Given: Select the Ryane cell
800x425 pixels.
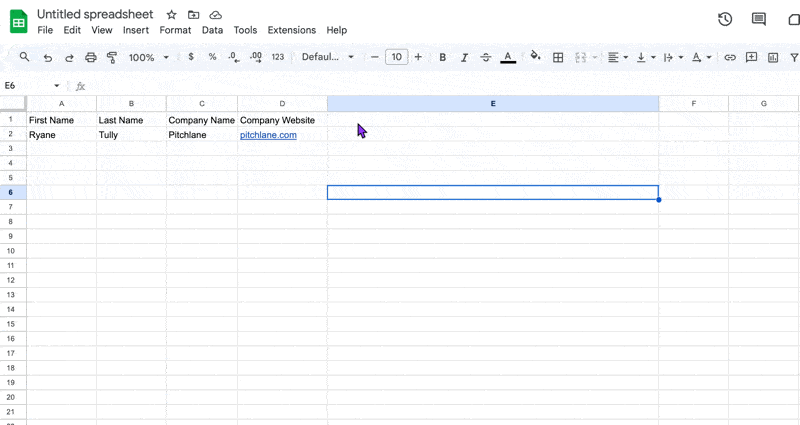Looking at the screenshot, I should click(62, 135).
